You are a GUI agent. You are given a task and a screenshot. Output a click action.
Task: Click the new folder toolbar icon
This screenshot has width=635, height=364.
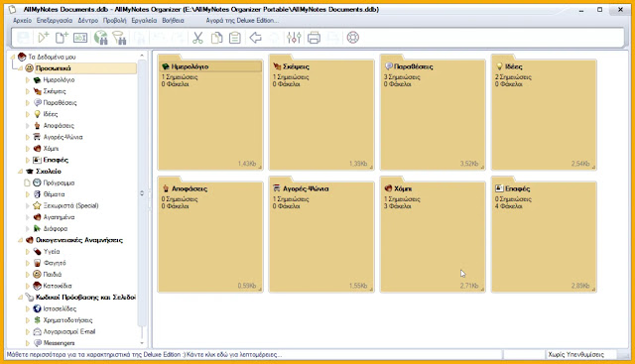click(x=44, y=38)
